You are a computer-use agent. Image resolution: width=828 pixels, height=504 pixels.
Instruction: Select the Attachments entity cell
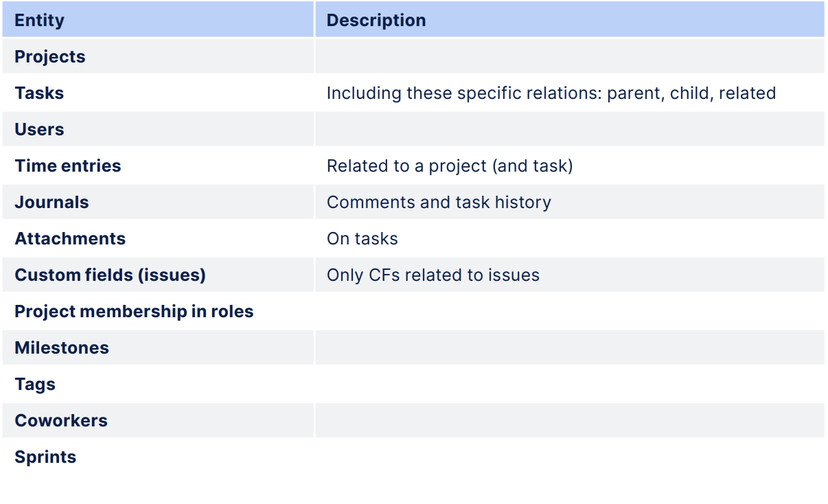(70, 239)
